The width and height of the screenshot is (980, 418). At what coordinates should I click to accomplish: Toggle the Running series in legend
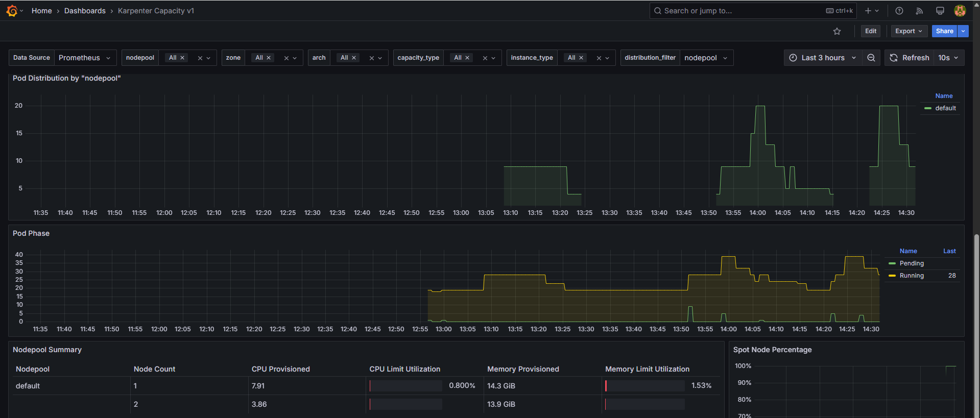point(912,276)
